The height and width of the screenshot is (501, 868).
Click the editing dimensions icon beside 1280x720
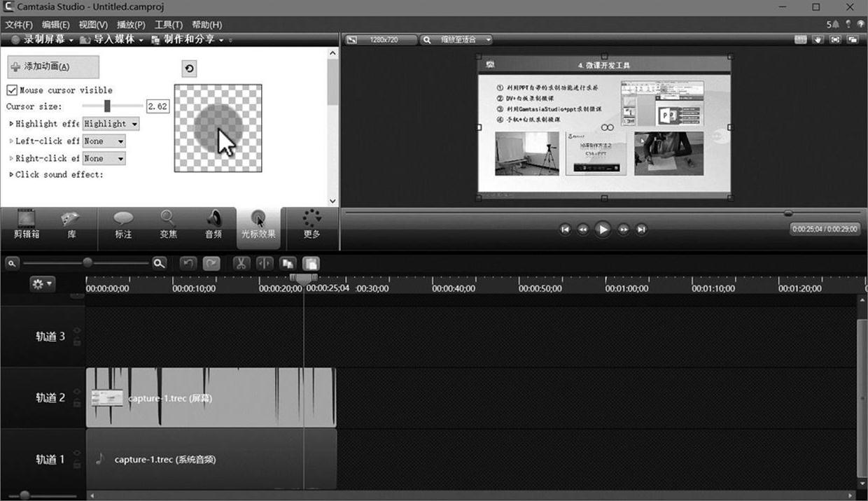coord(352,40)
